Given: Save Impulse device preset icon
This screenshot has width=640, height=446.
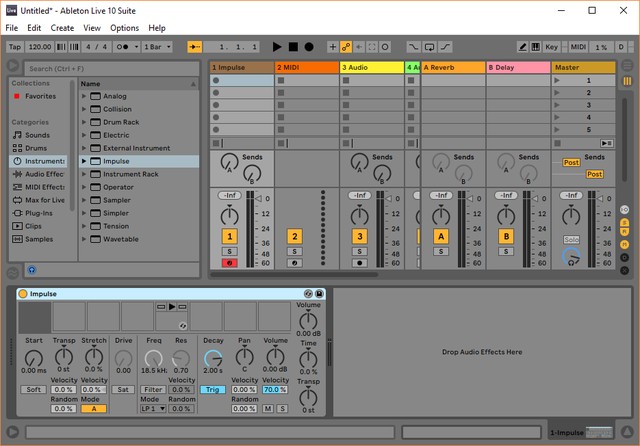Looking at the screenshot, I should [x=320, y=294].
